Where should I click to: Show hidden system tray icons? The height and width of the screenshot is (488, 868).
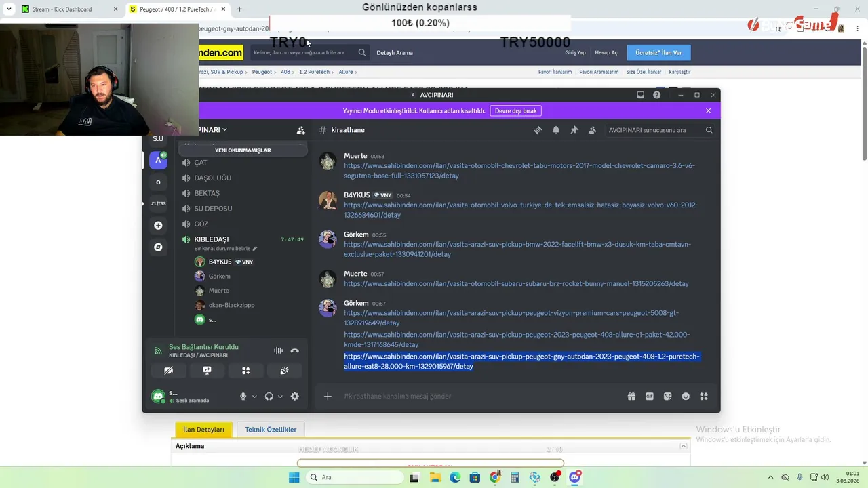tap(771, 477)
